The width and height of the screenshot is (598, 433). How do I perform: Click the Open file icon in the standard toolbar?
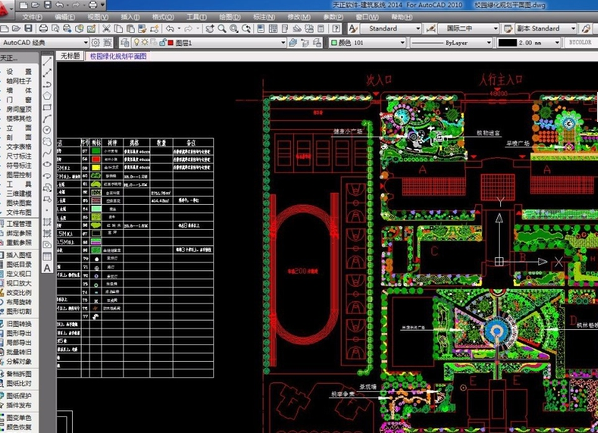(x=16, y=29)
